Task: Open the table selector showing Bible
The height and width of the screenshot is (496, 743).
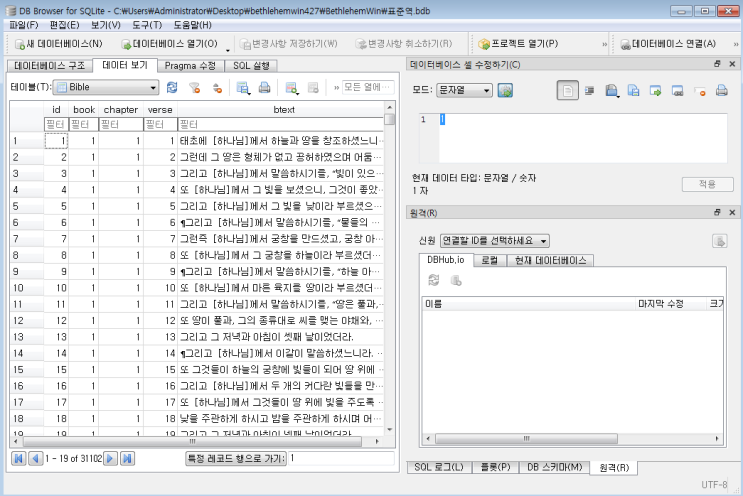Action: [x=106, y=87]
